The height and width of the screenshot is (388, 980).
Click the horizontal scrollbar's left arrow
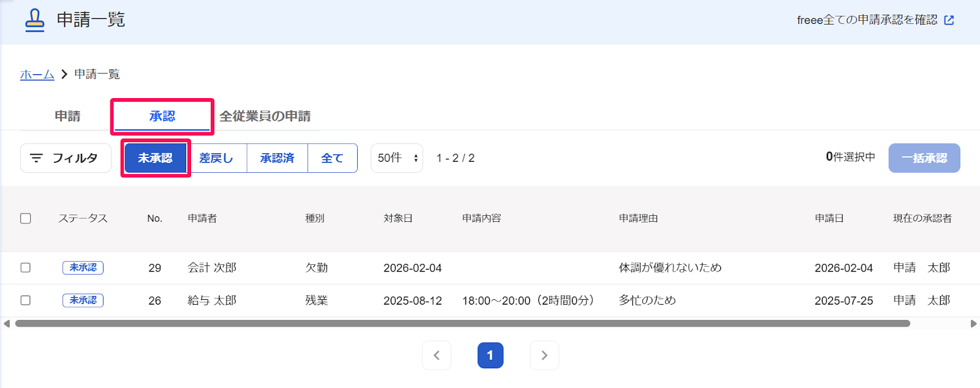click(x=7, y=324)
